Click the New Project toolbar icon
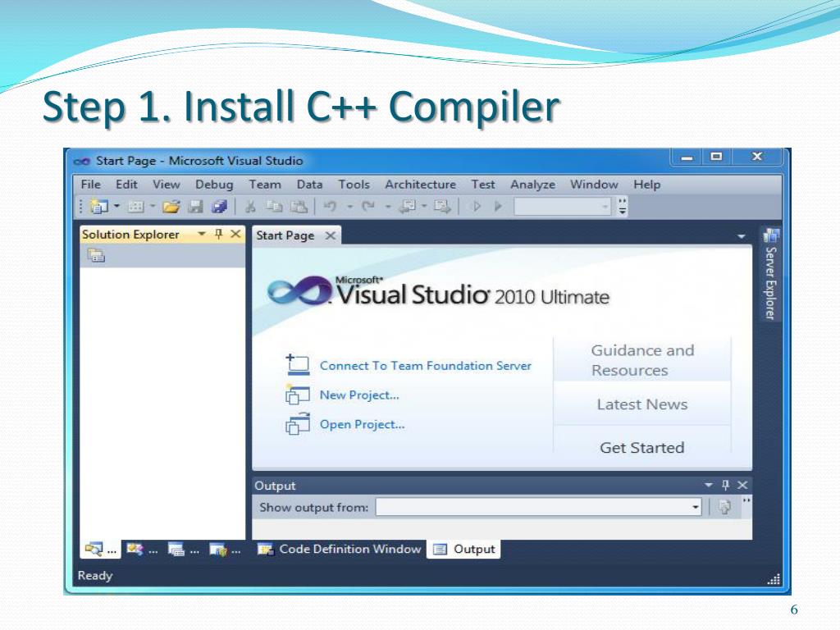Image resolution: width=840 pixels, height=630 pixels. [x=99, y=206]
